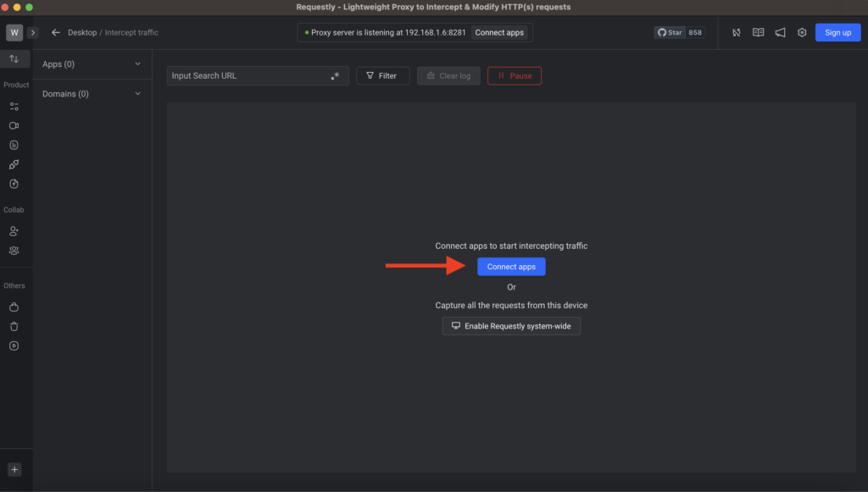Click Desktop in the breadcrumb
Image resolution: width=868 pixels, height=492 pixels.
coord(82,32)
